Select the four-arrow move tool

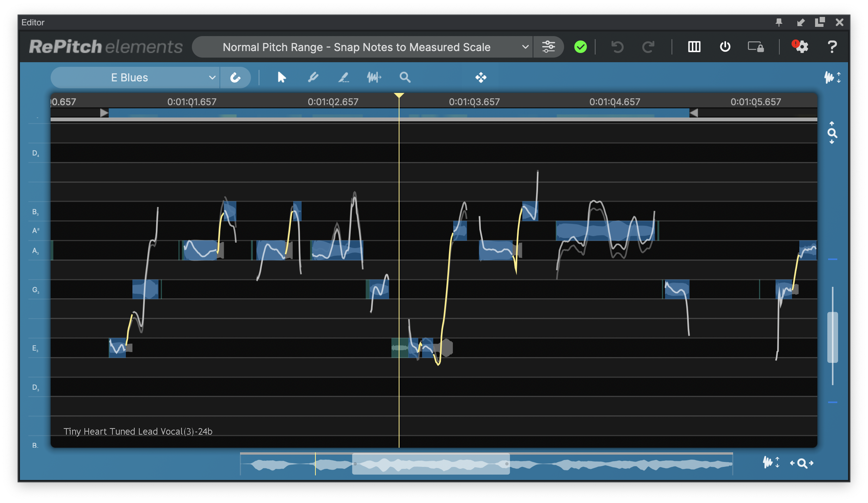[x=481, y=78]
